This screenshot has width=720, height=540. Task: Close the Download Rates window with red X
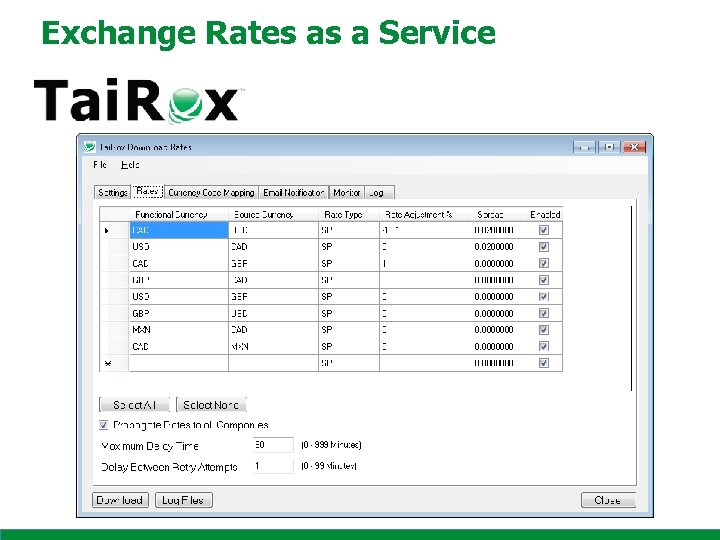coord(635,147)
